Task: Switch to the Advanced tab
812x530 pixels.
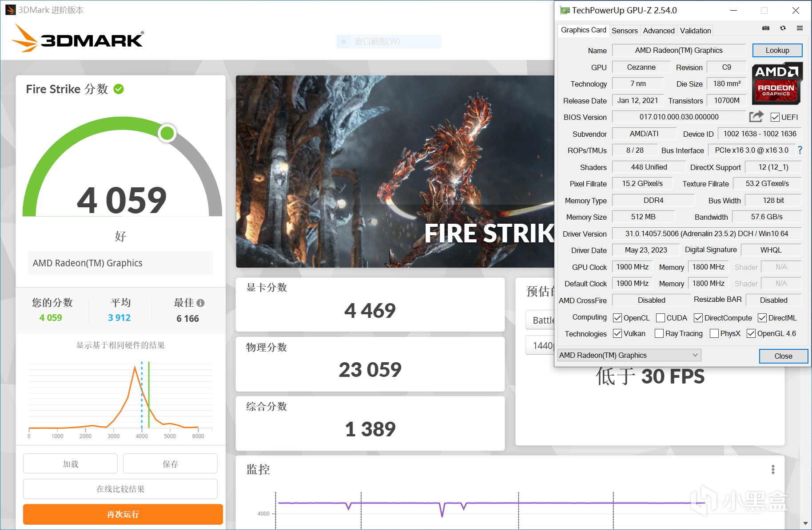Action: tap(659, 31)
